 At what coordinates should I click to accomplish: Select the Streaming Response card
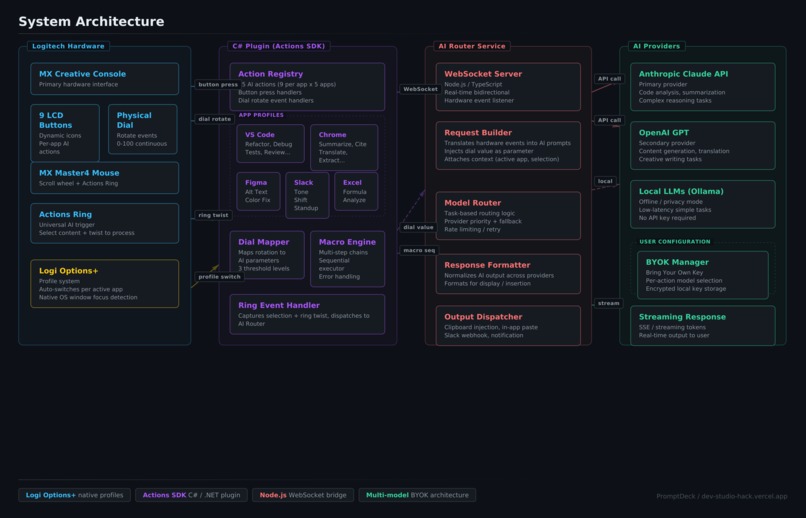coord(703,326)
